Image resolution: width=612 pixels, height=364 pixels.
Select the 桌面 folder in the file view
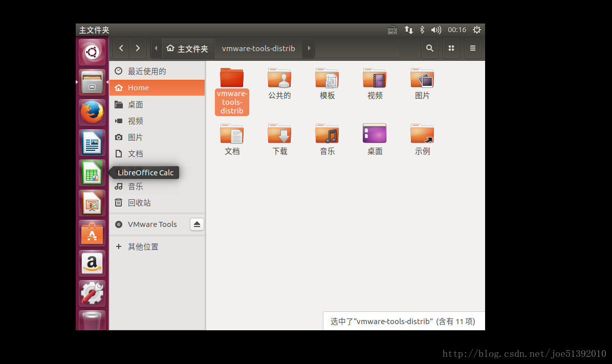coord(375,140)
